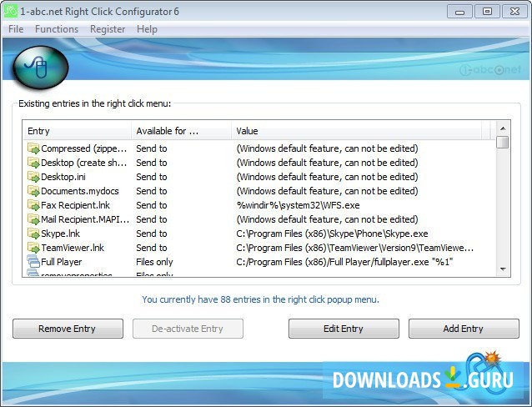This screenshot has width=532, height=407.
Task: Open the Register menu
Action: pos(108,29)
